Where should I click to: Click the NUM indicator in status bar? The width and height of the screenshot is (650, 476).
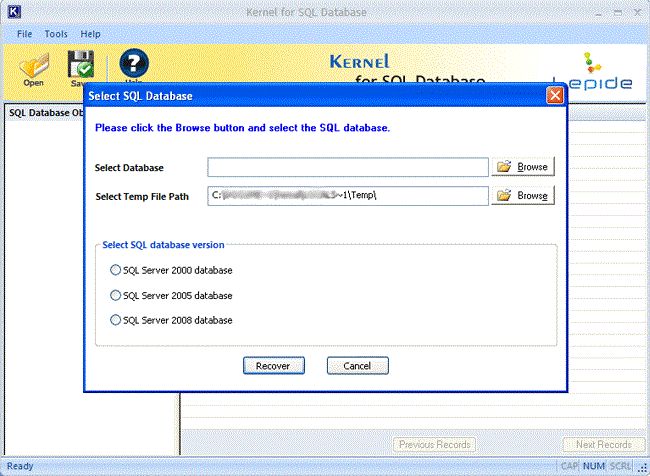click(x=594, y=466)
